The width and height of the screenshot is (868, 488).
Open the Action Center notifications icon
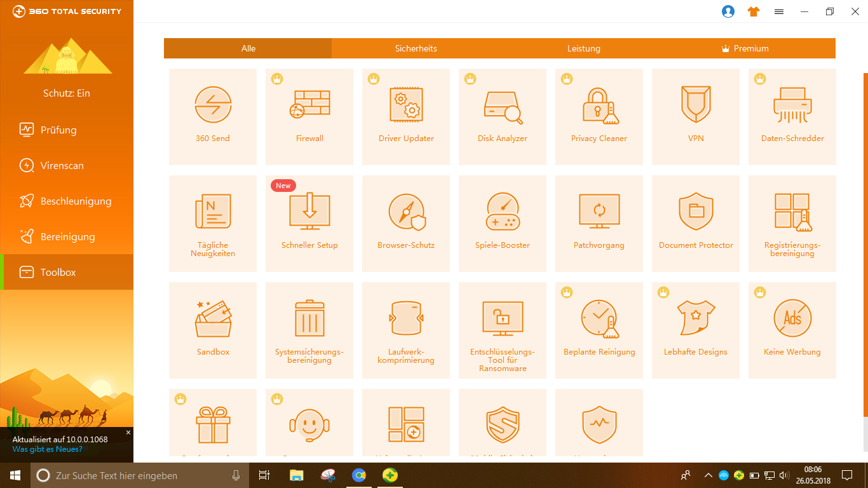(x=846, y=475)
